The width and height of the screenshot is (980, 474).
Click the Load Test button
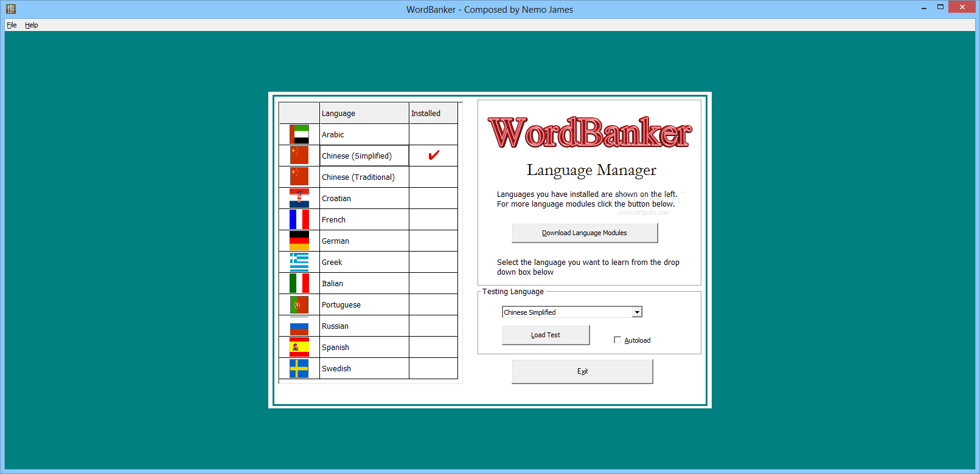[x=546, y=335]
